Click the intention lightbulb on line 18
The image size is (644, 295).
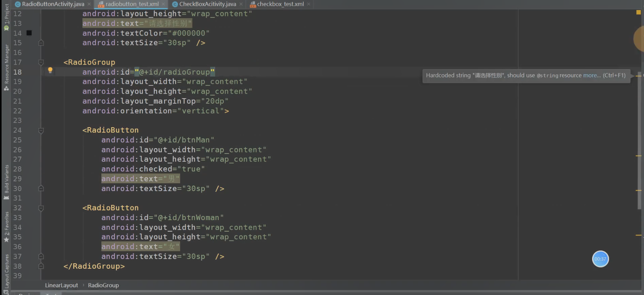pyautogui.click(x=50, y=70)
